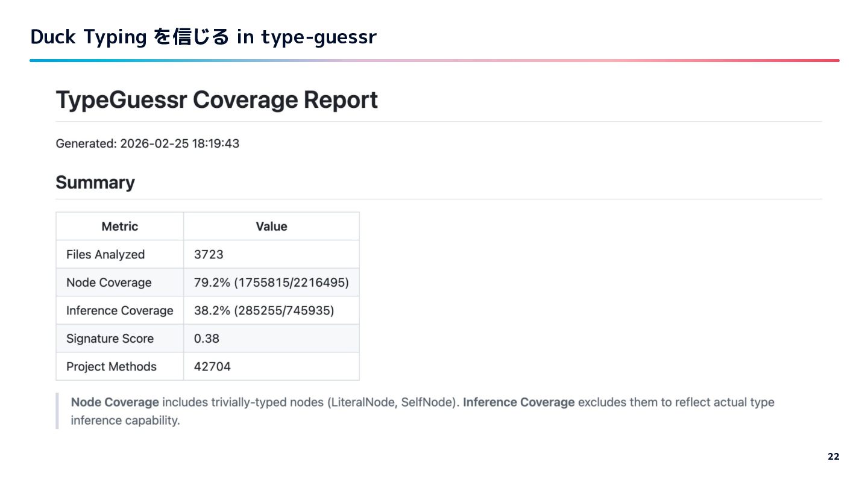Click the '79.2% (1755815/2216495)' value
This screenshot has width=868, height=488.
point(271,283)
